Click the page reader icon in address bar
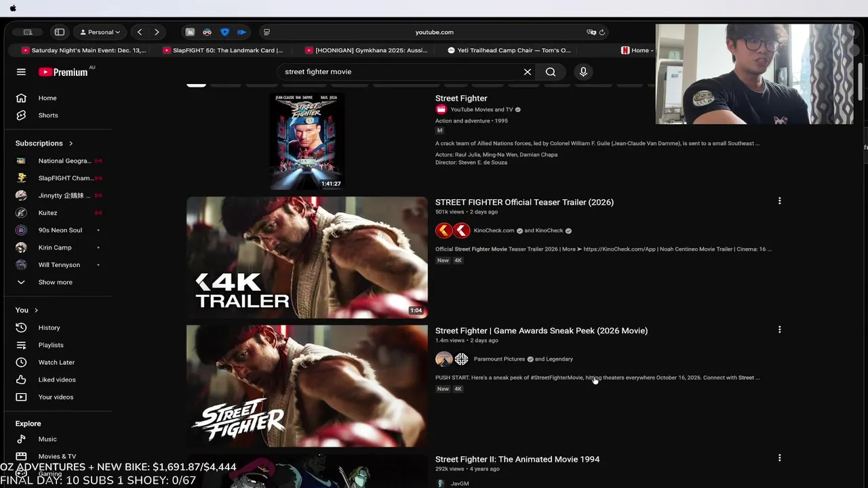The height and width of the screenshot is (488, 868). [x=267, y=32]
